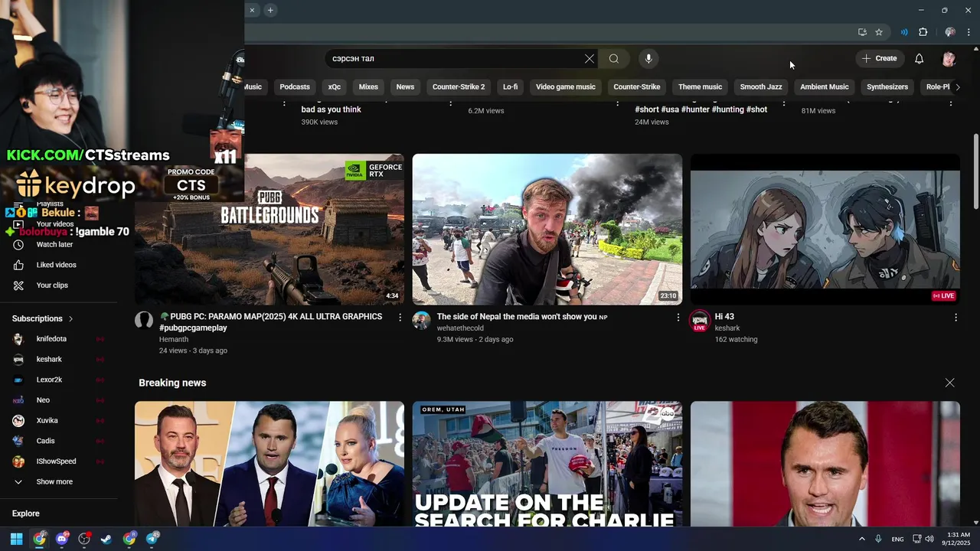980x551 pixels.
Task: Show hidden system tray icons
Action: (x=862, y=539)
